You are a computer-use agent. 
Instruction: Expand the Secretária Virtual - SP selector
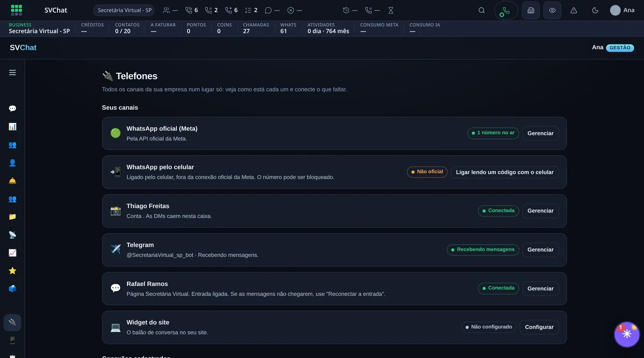[124, 10]
